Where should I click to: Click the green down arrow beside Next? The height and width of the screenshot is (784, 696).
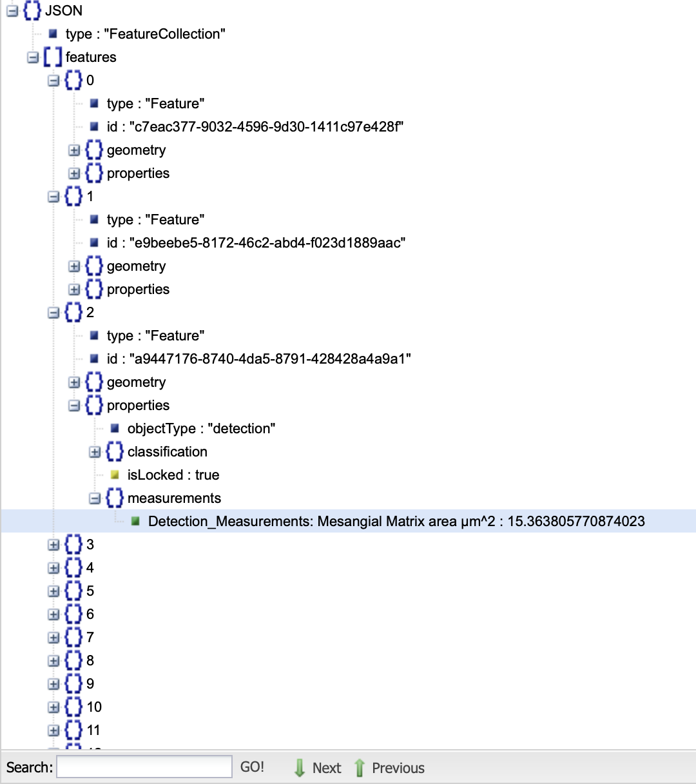(x=300, y=767)
